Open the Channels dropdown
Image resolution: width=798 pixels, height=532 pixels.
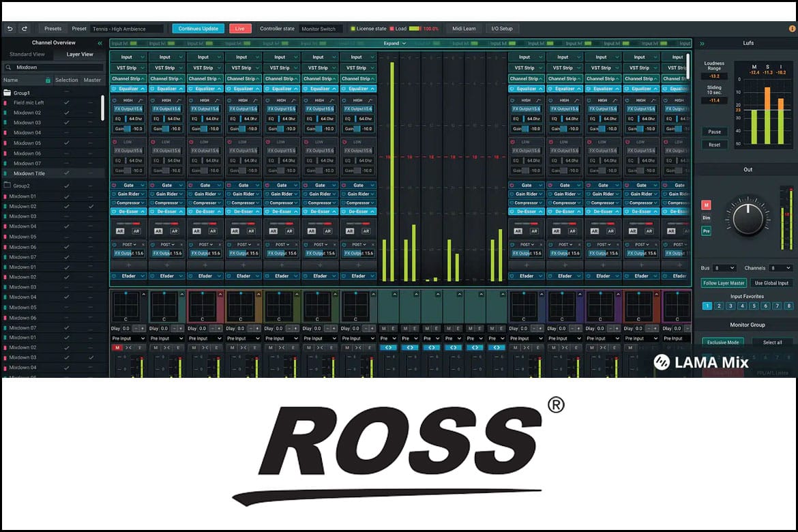[x=780, y=268]
